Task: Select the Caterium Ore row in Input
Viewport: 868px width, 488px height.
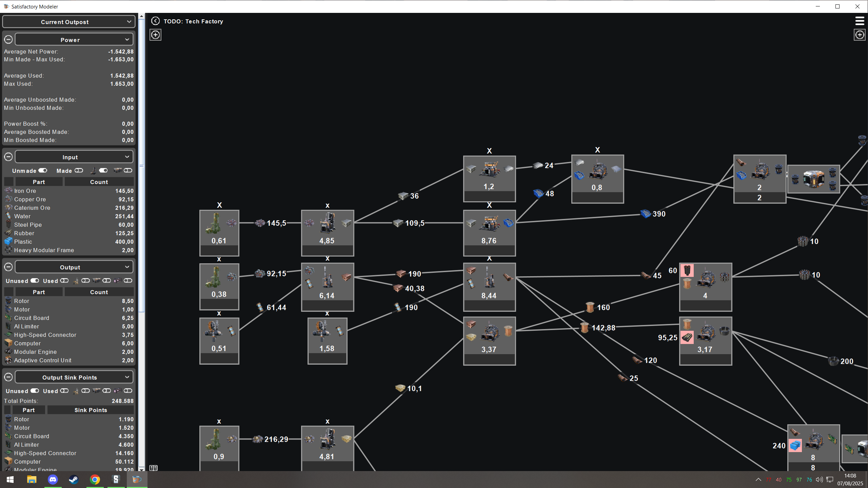Action: point(69,208)
